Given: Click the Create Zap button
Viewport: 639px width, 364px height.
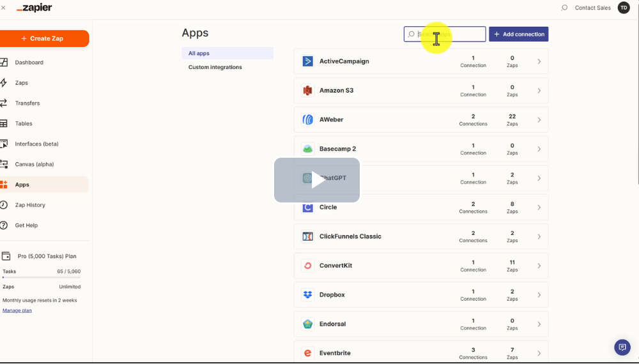Looking at the screenshot, I should coord(44,38).
